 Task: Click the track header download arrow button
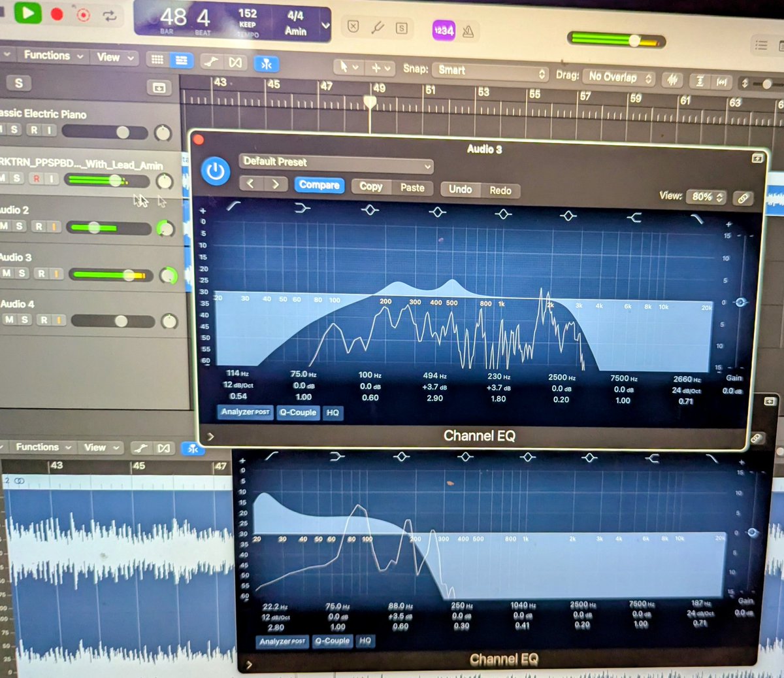point(159,87)
